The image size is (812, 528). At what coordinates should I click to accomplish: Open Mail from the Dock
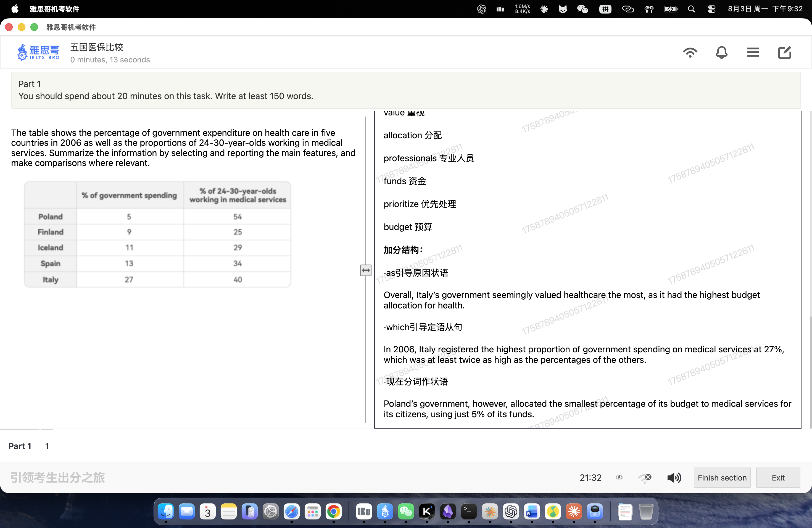click(187, 511)
